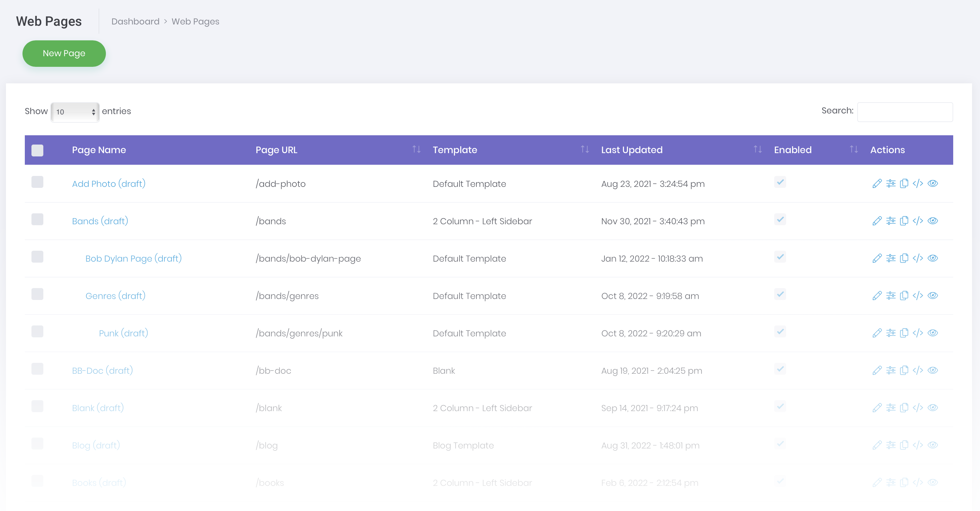Sort the table by Page Name column
The width and height of the screenshot is (980, 511).
99,150
